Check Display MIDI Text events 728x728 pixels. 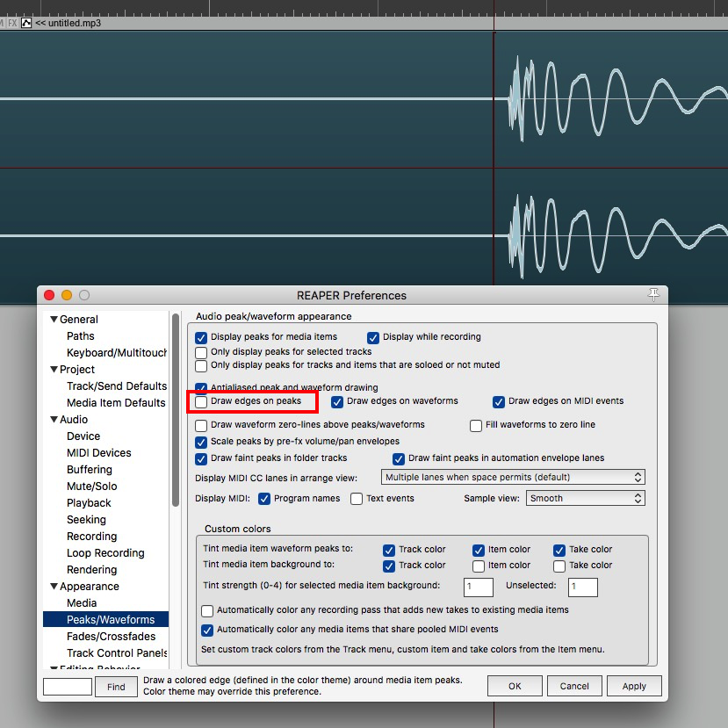click(x=357, y=499)
